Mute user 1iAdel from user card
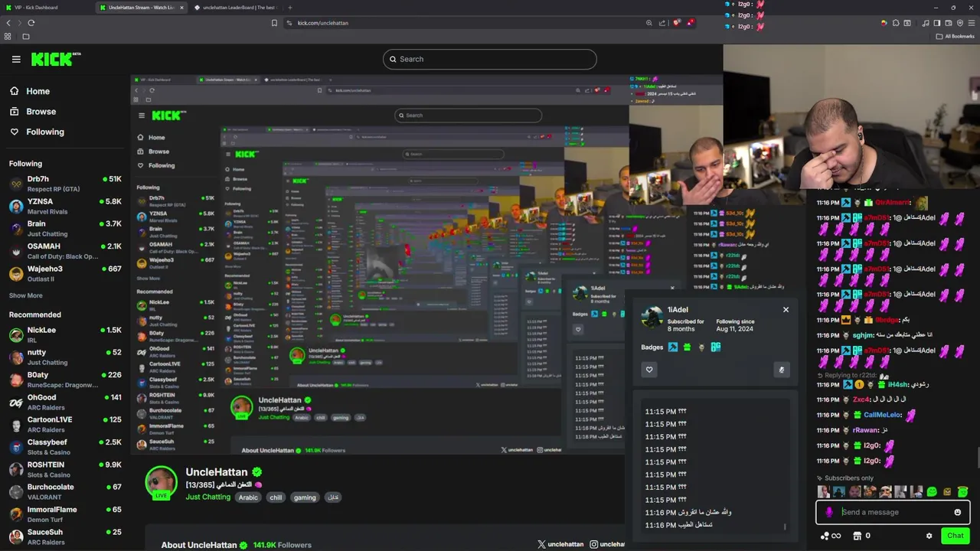 point(781,370)
